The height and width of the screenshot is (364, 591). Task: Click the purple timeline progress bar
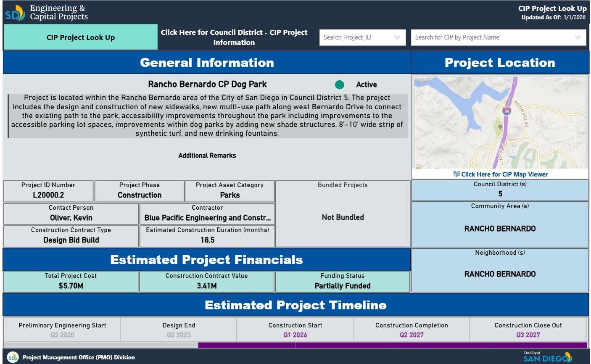[x=392, y=346]
